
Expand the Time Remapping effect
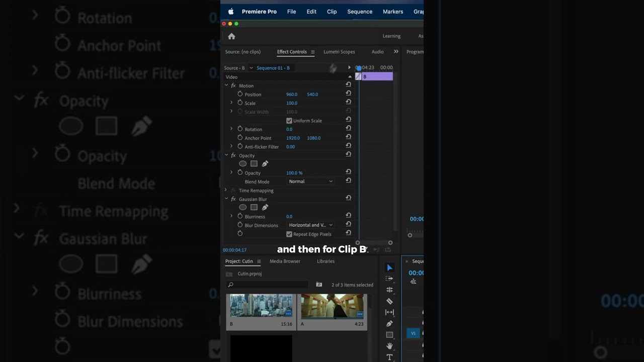pos(226,190)
